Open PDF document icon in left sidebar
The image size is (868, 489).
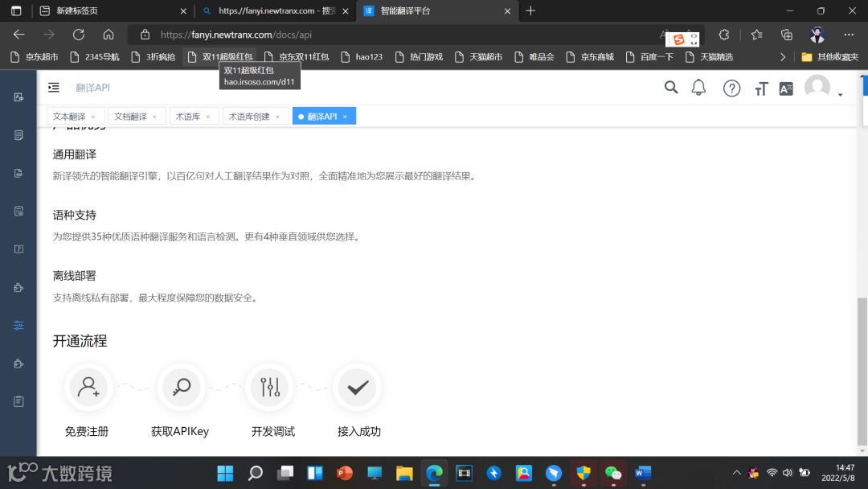pyautogui.click(x=18, y=174)
